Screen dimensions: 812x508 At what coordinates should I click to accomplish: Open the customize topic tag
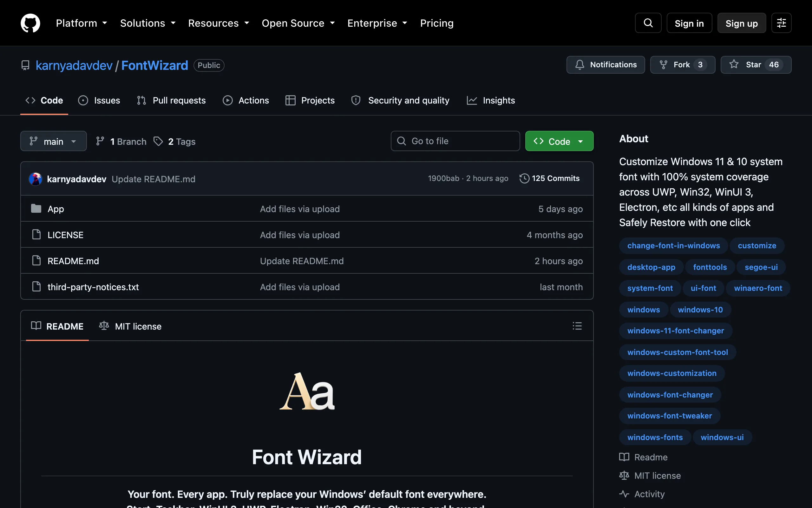(756, 246)
